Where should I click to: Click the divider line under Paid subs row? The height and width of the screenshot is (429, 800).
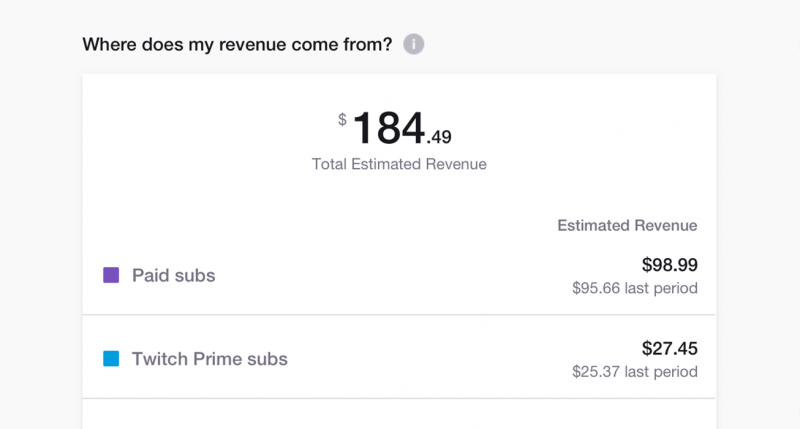399,315
